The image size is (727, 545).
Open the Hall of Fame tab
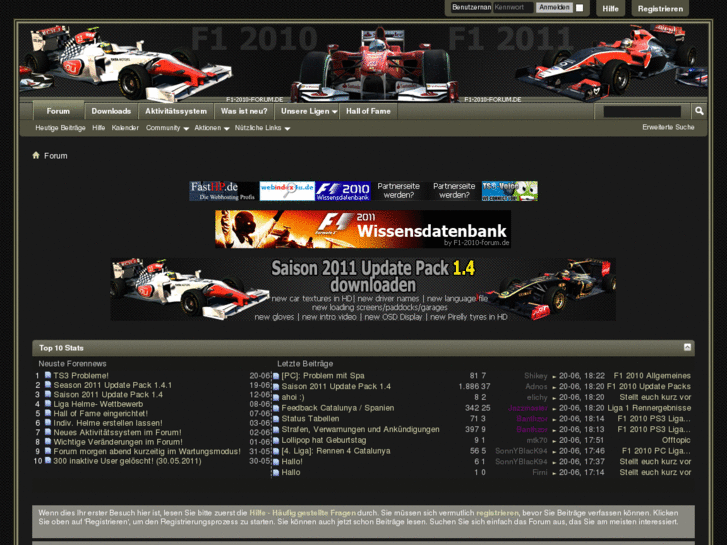tap(368, 111)
